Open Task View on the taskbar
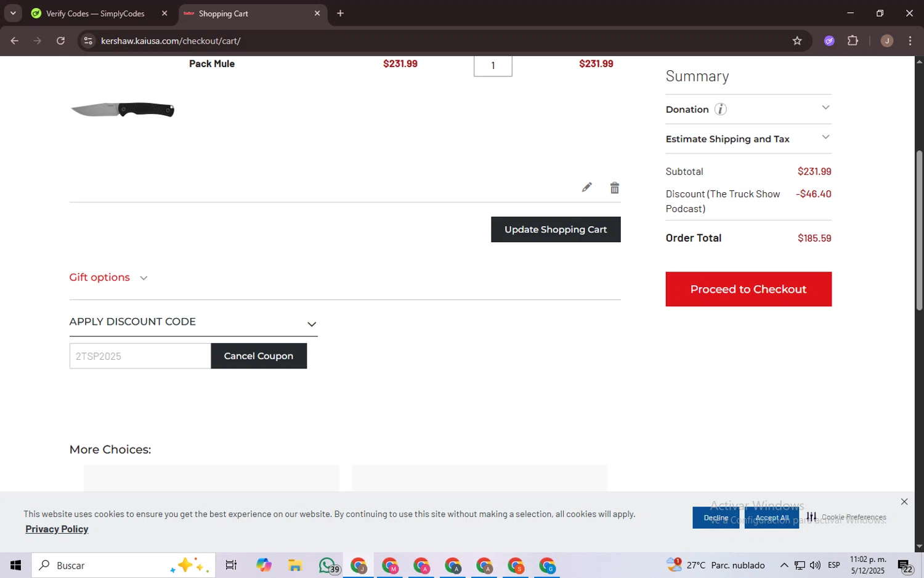Image resolution: width=924 pixels, height=578 pixels. click(231, 565)
